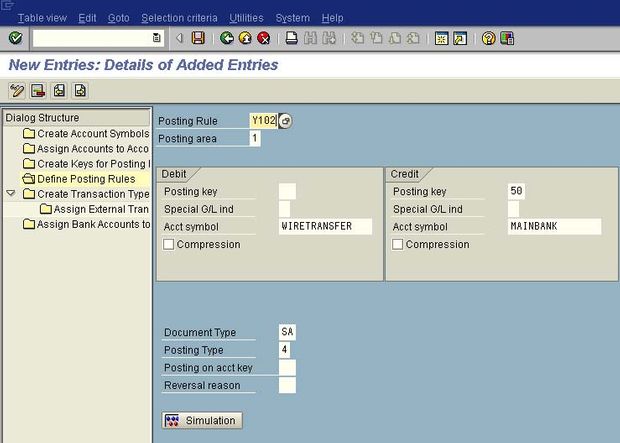Viewport: 620px width, 443px height.
Task: Select Assign Accounts to Account Symbol node
Action: click(86, 149)
